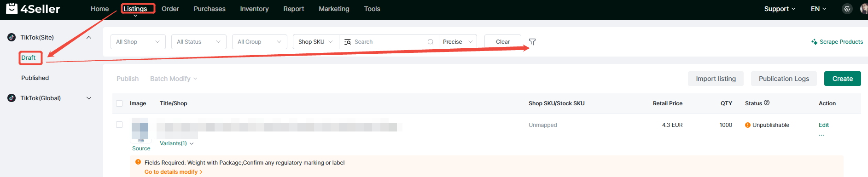This screenshot has width=868, height=177.
Task: Click the Edit link for the listing
Action: coord(824,125)
